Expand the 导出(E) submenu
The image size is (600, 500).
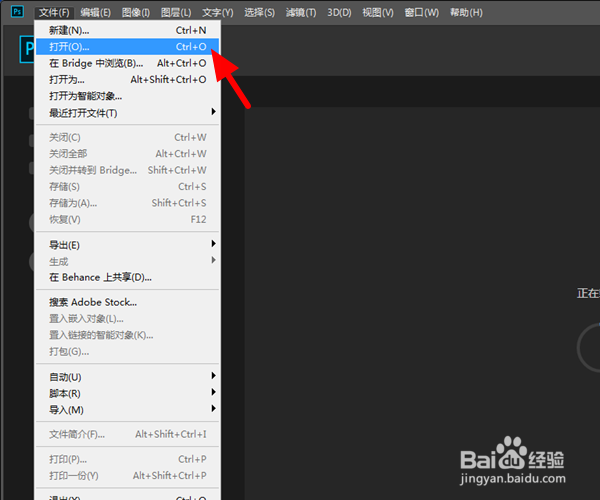point(127,245)
